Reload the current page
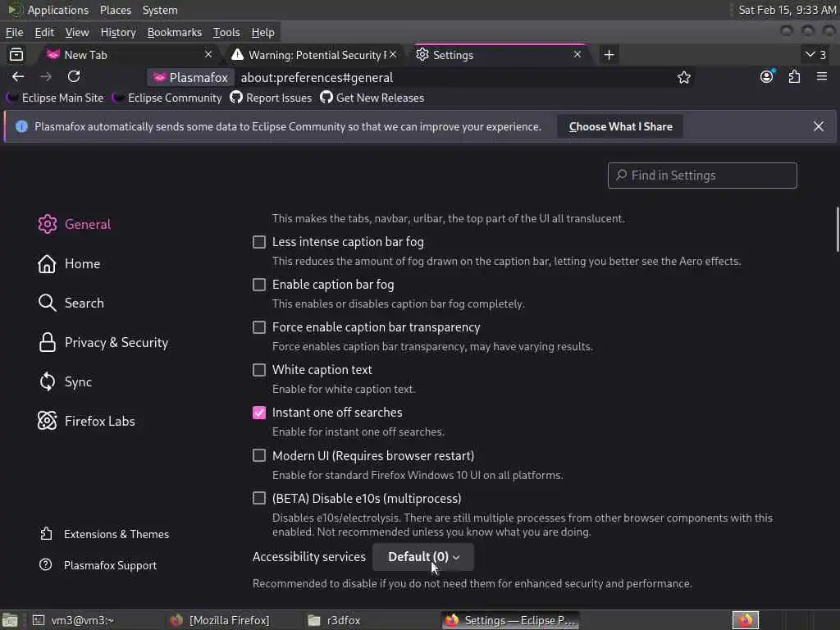This screenshot has width=840, height=630. point(74,77)
